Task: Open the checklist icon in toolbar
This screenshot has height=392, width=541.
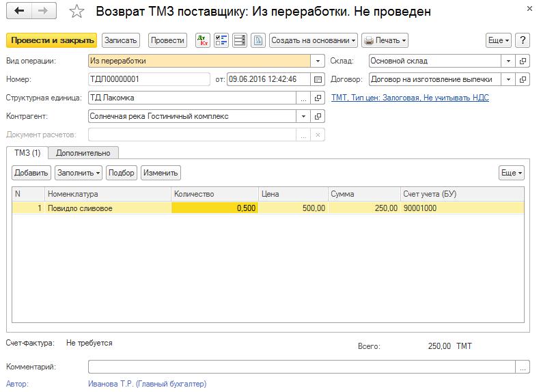Action: click(221, 40)
